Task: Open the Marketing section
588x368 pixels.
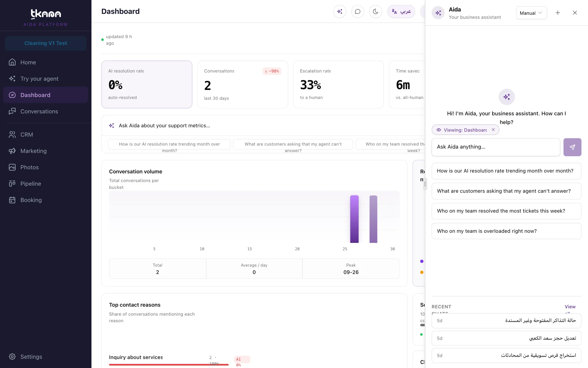Action: (46, 151)
